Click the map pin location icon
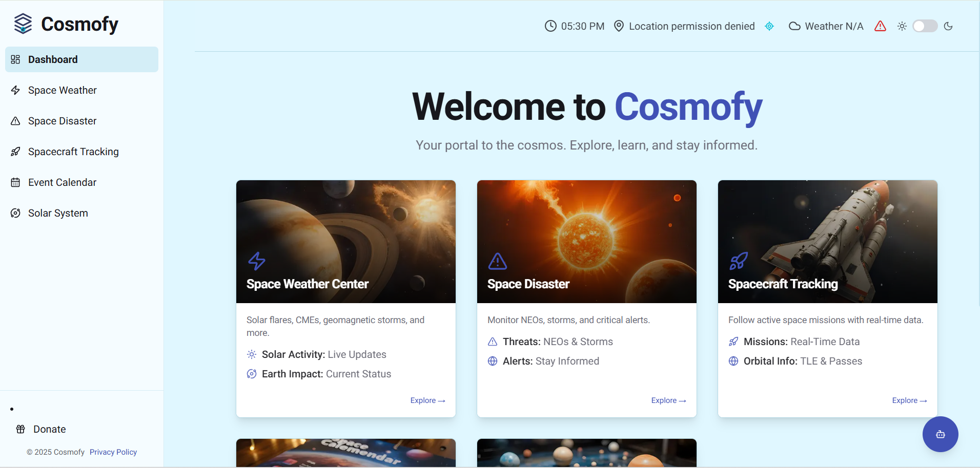This screenshot has width=980, height=468. tap(619, 26)
